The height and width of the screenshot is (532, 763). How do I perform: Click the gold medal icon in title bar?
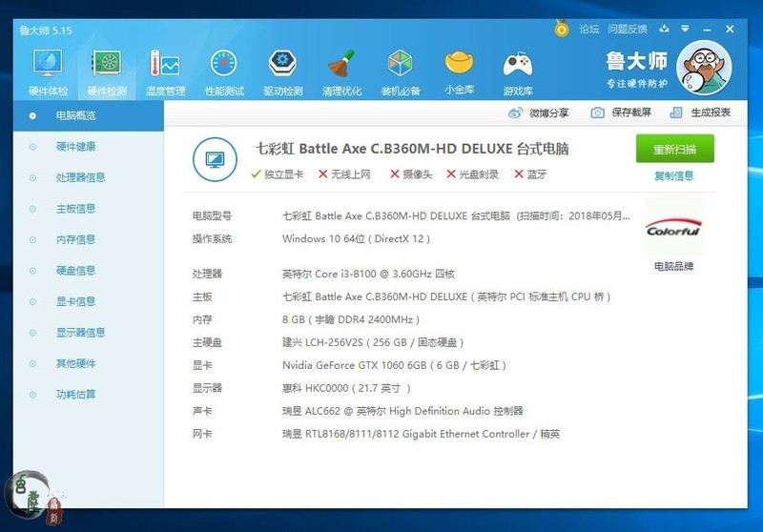coord(562,29)
